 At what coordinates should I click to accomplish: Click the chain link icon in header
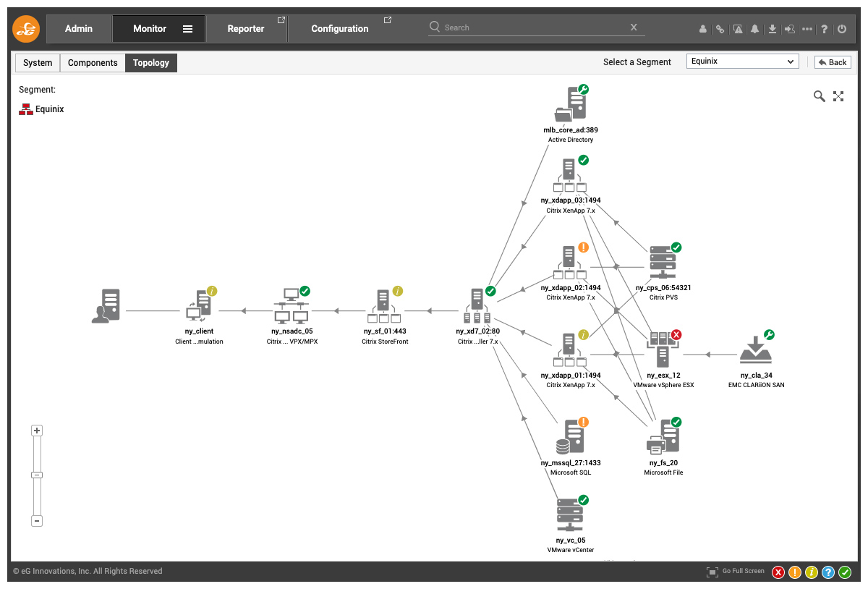pos(720,29)
